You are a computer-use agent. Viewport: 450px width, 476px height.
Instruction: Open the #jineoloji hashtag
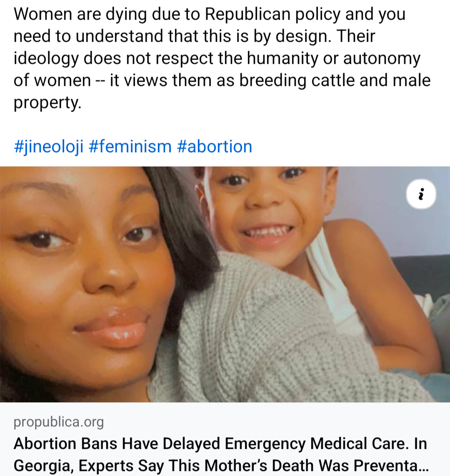pyautogui.click(x=48, y=147)
